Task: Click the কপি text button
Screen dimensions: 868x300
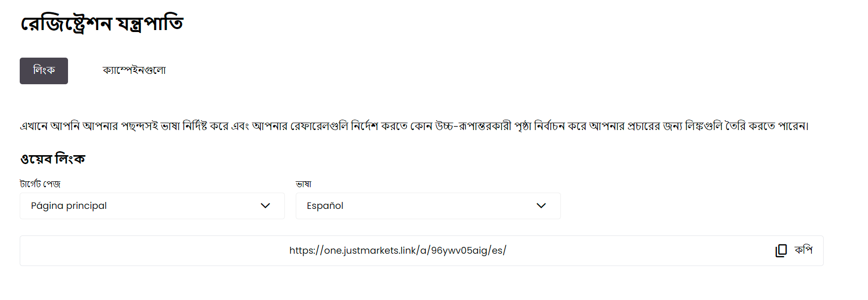Action: (803, 250)
